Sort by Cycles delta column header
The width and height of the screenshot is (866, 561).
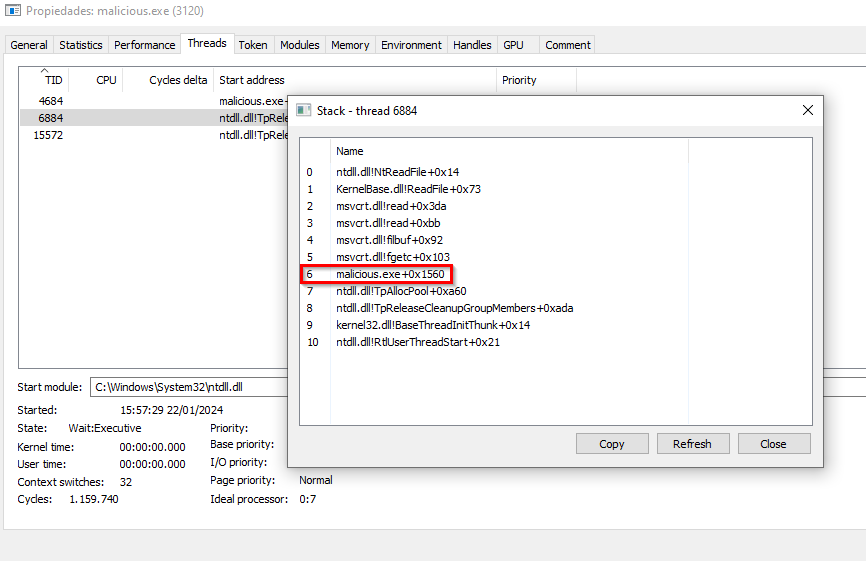point(178,80)
